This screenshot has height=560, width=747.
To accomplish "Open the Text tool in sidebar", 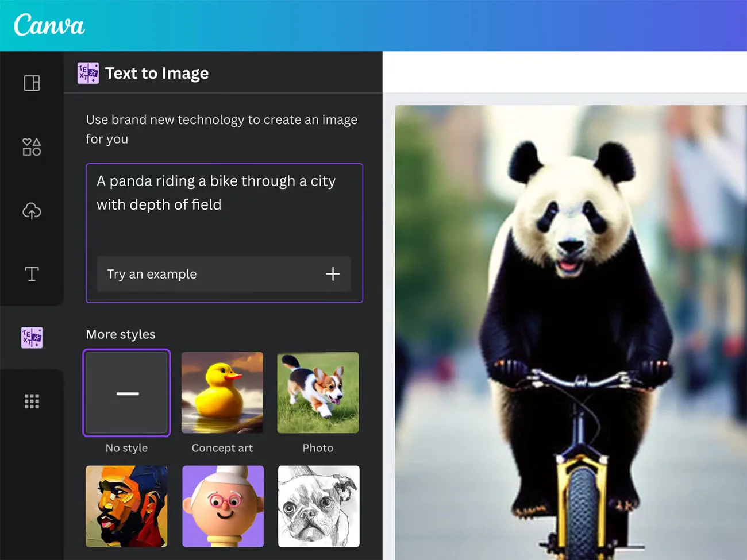I will click(x=32, y=274).
